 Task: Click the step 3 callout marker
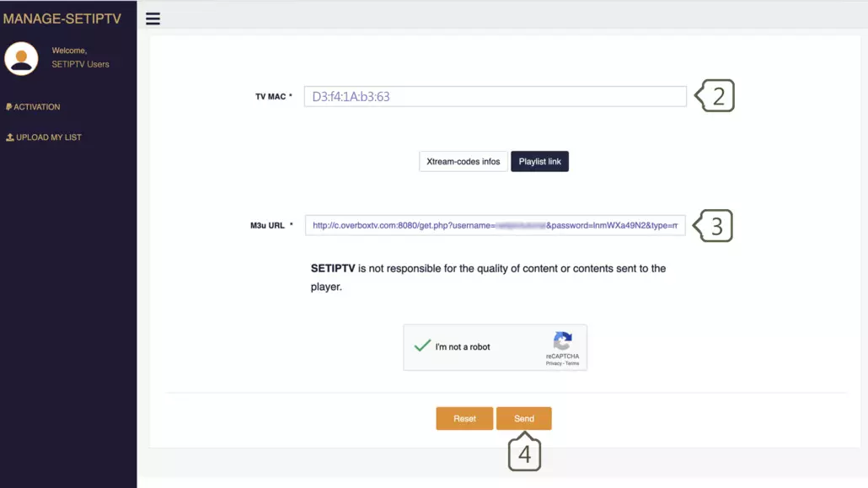(714, 226)
